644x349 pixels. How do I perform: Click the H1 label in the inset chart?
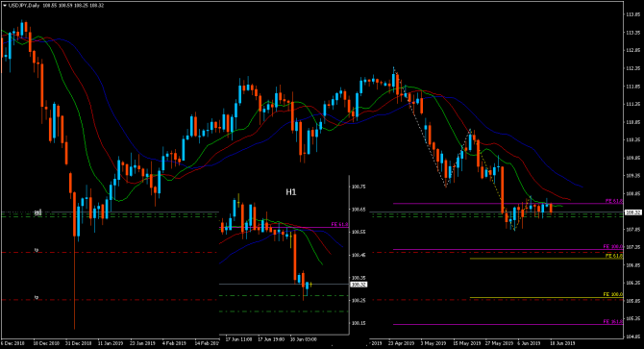pos(291,191)
